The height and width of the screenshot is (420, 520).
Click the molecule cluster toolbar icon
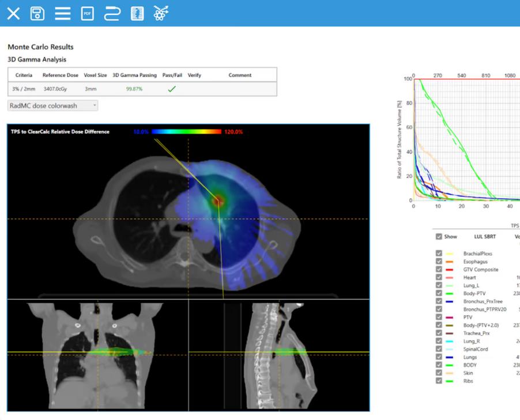(x=161, y=13)
